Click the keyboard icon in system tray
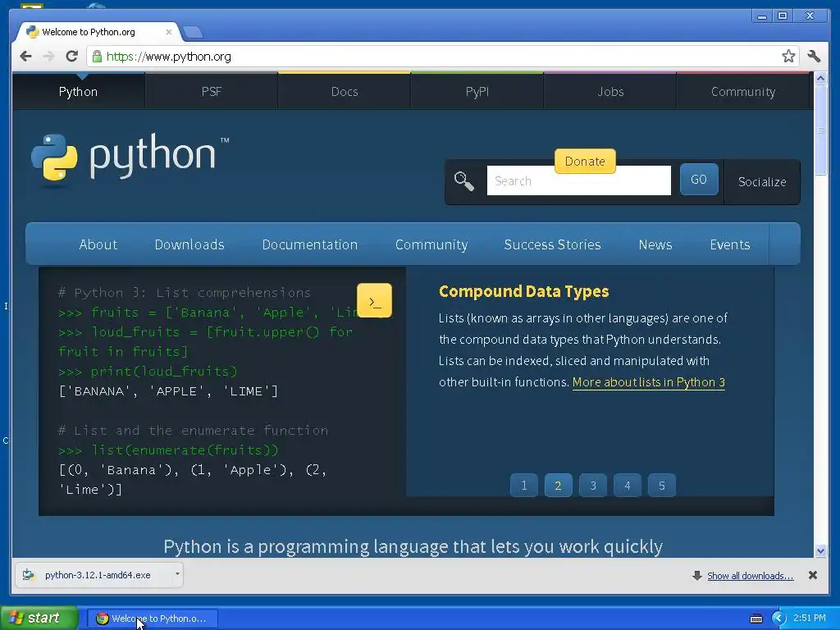Image resolution: width=840 pixels, height=630 pixels. point(756,619)
